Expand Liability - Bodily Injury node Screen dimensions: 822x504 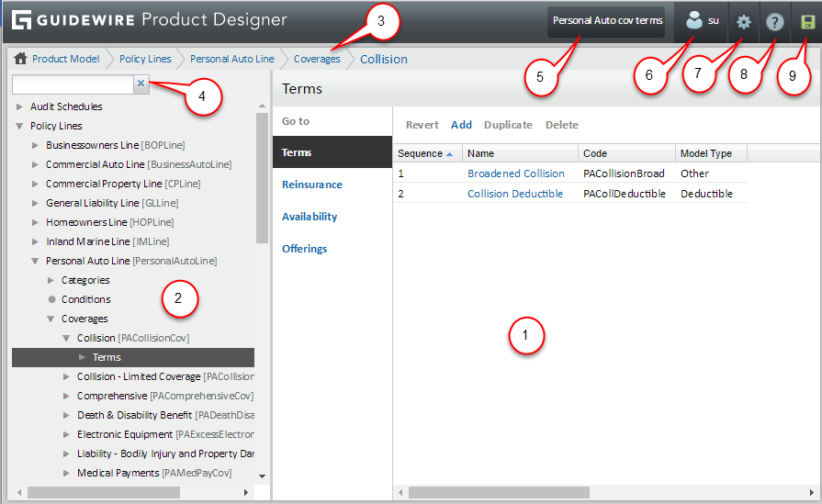(66, 454)
